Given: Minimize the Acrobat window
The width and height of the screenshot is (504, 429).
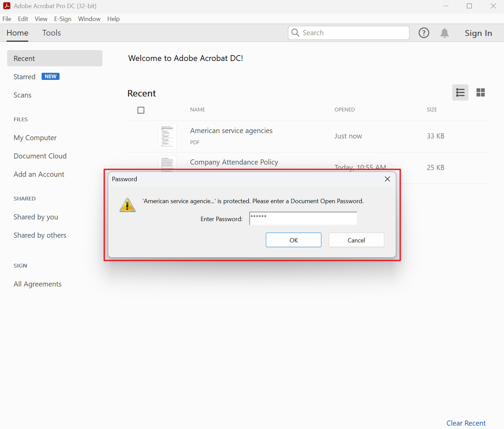Looking at the screenshot, I should tap(446, 6).
